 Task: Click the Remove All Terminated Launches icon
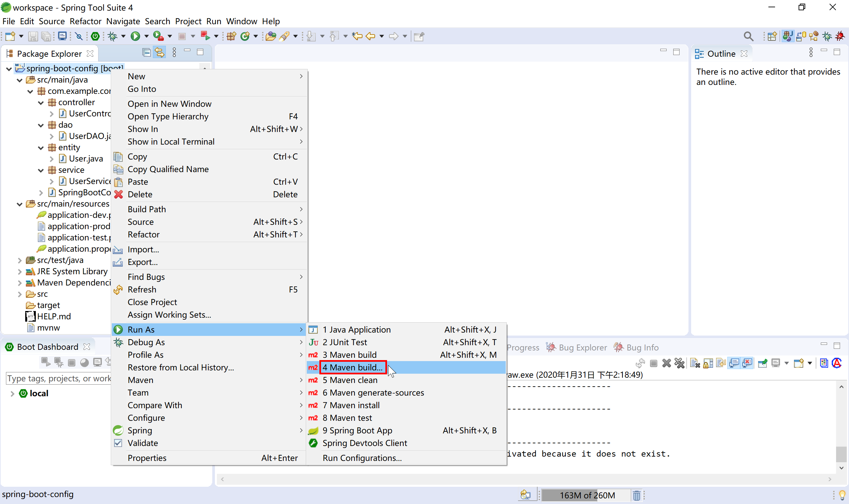coord(679,363)
